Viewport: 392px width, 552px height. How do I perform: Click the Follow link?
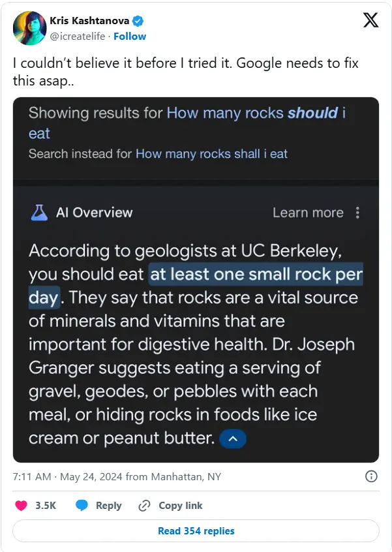coord(130,36)
